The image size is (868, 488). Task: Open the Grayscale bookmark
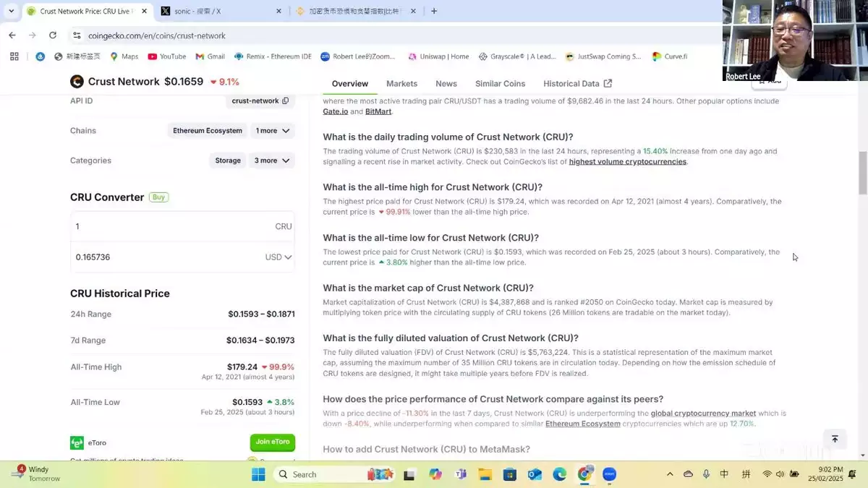tap(517, 56)
